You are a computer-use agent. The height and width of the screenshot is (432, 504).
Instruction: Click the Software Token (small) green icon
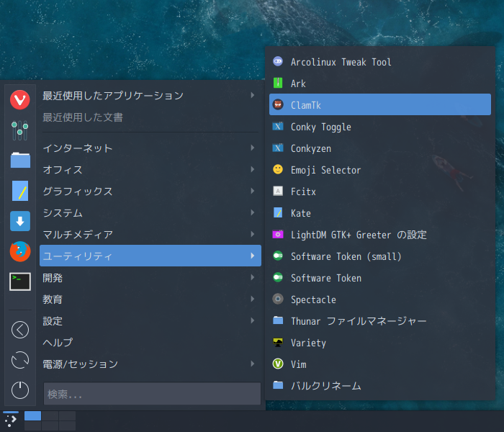278,256
